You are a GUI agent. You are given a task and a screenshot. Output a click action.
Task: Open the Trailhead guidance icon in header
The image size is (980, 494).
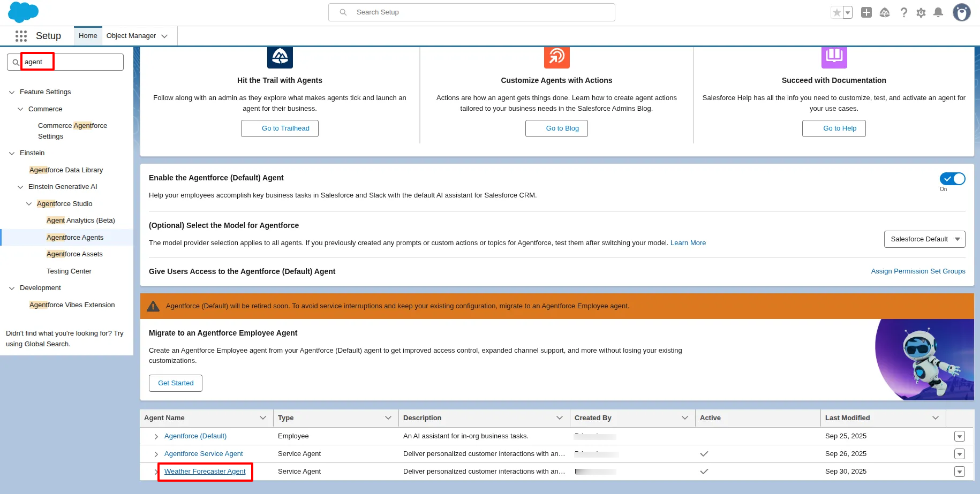(885, 12)
